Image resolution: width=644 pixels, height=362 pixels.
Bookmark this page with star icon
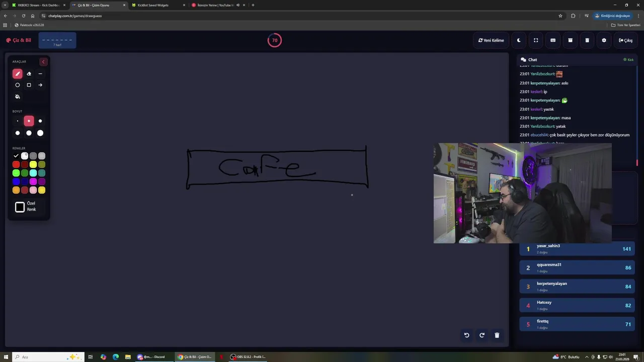pyautogui.click(x=560, y=16)
